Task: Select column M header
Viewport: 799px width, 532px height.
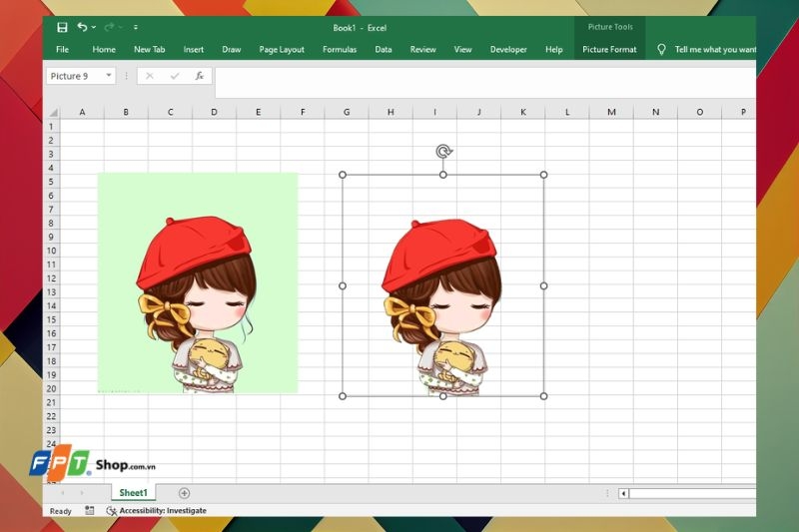Action: (611, 112)
